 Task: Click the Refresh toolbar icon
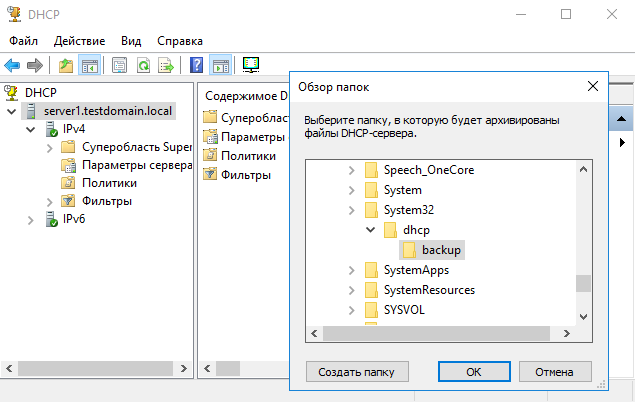pyautogui.click(x=144, y=65)
